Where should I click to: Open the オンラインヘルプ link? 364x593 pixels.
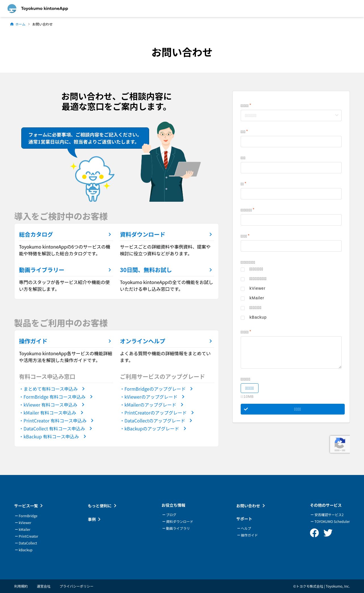point(142,341)
